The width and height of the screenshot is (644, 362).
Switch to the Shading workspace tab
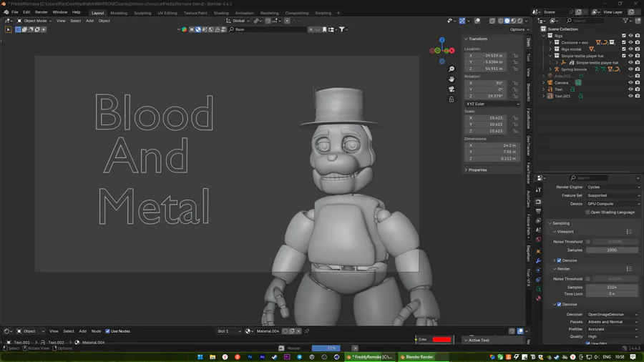click(x=221, y=13)
